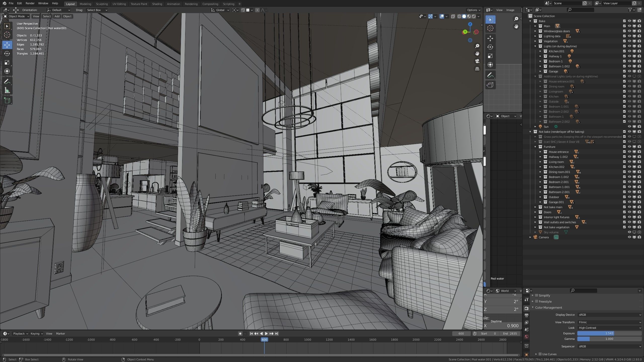
Task: Enable the Freestyle checkbox
Action: click(537, 301)
